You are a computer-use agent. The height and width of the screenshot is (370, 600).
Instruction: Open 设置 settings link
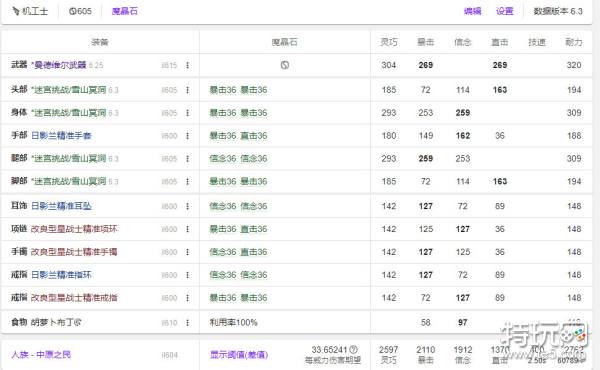[504, 11]
